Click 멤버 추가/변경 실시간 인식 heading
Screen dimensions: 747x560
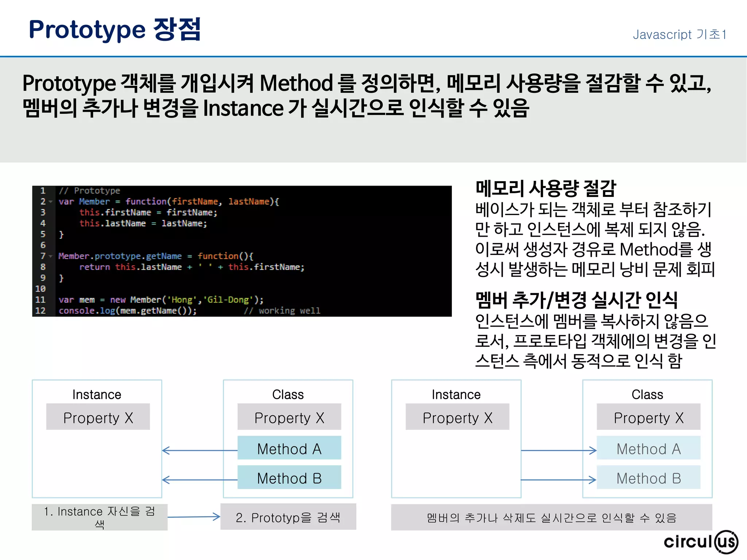tap(576, 300)
